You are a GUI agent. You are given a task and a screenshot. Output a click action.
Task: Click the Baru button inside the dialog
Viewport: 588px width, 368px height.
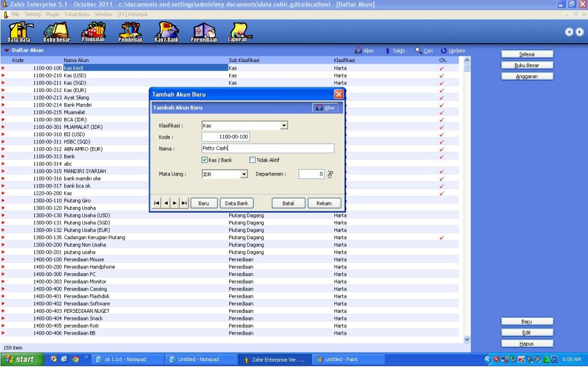pos(204,203)
